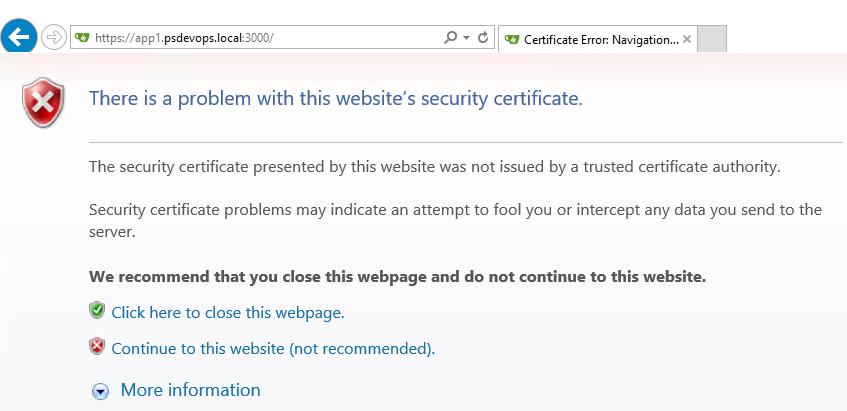Image resolution: width=847 pixels, height=411 pixels.
Task: Select the Certificate Error: Navigation tab
Action: pos(597,39)
